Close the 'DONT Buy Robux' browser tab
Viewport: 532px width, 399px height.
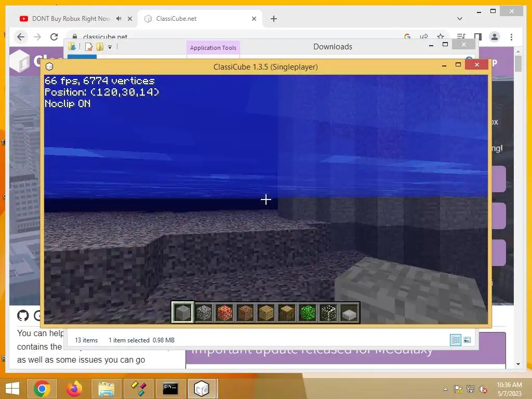tap(130, 19)
